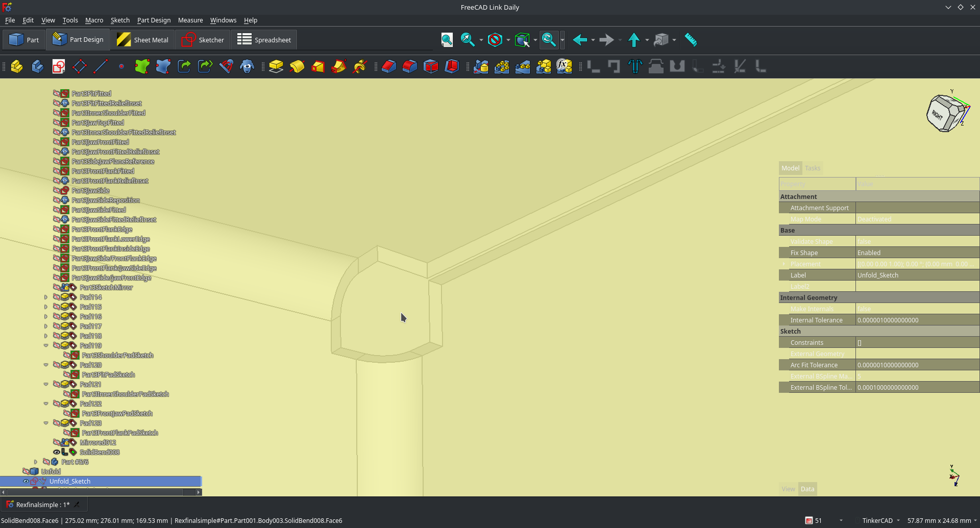Collapse the Pad119 tree node
980x528 pixels.
point(46,345)
